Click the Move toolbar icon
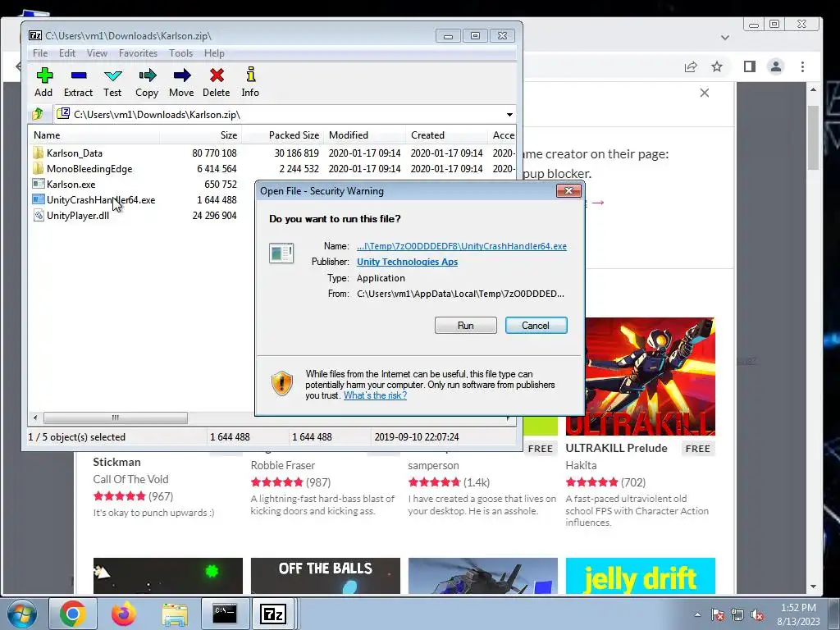 [x=181, y=82]
